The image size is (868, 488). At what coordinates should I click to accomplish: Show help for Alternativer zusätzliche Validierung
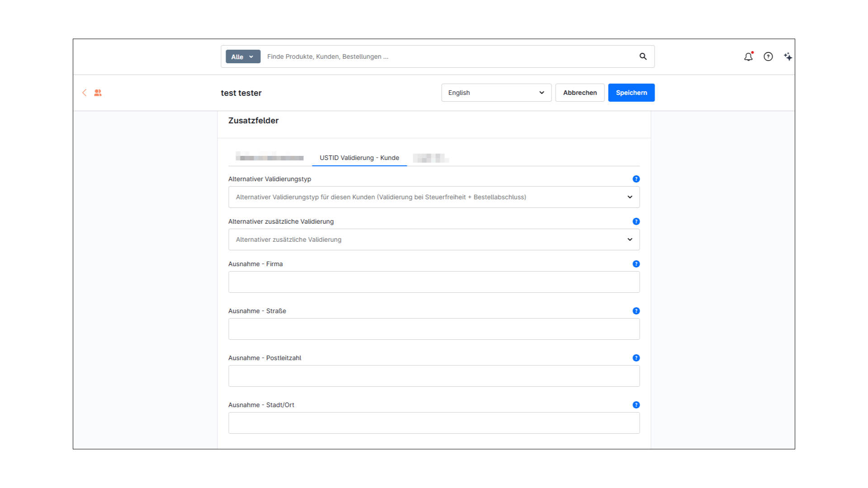tap(636, 221)
